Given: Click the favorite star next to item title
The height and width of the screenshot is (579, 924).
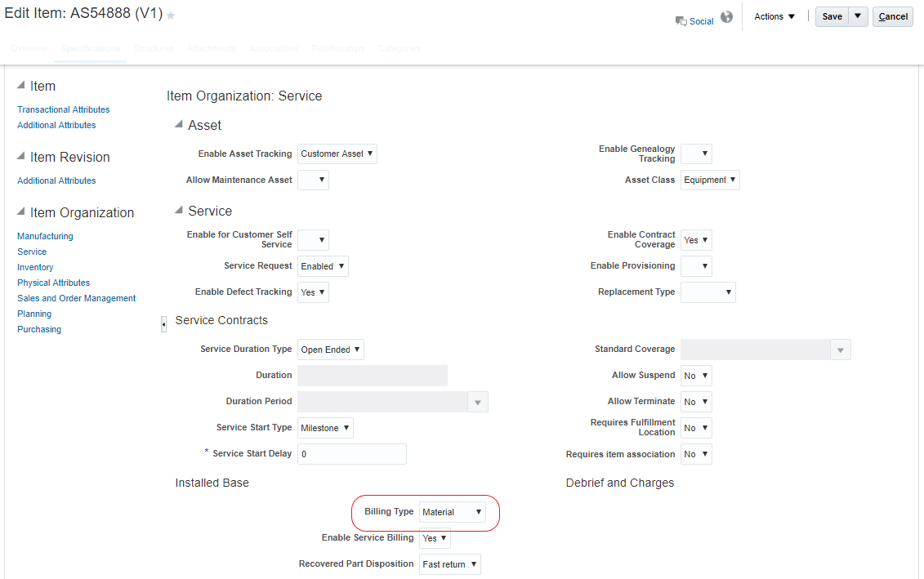Looking at the screenshot, I should (172, 16).
